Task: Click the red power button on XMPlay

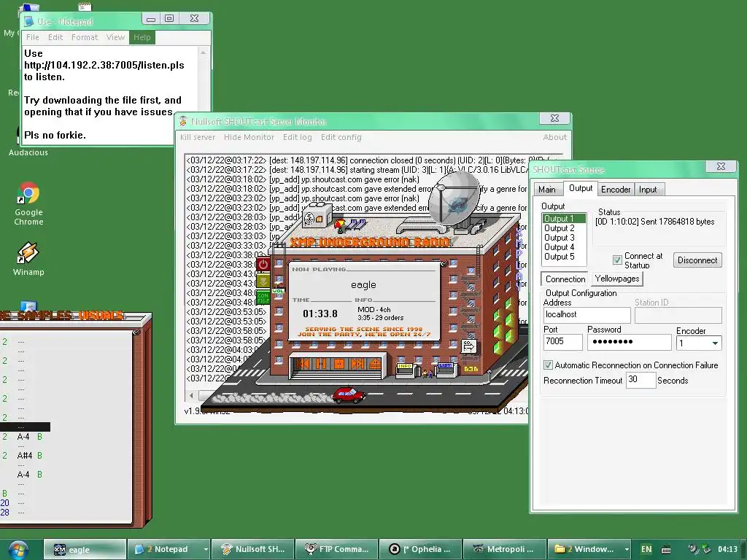Action: [263, 265]
